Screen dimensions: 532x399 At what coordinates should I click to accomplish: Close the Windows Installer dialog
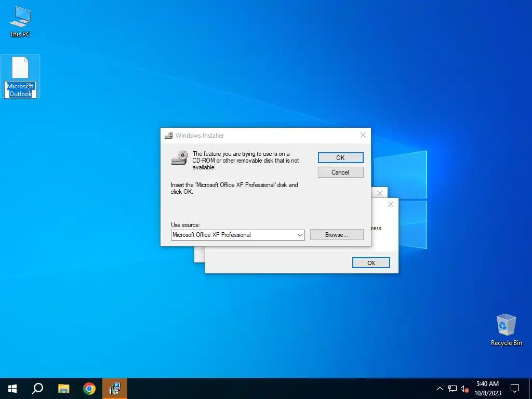pos(363,136)
